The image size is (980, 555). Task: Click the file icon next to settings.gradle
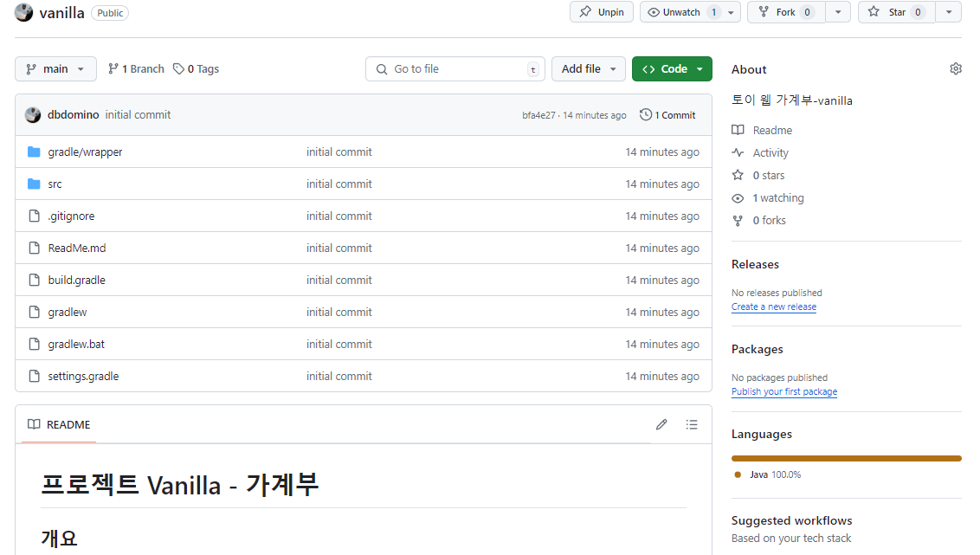pyautogui.click(x=35, y=377)
